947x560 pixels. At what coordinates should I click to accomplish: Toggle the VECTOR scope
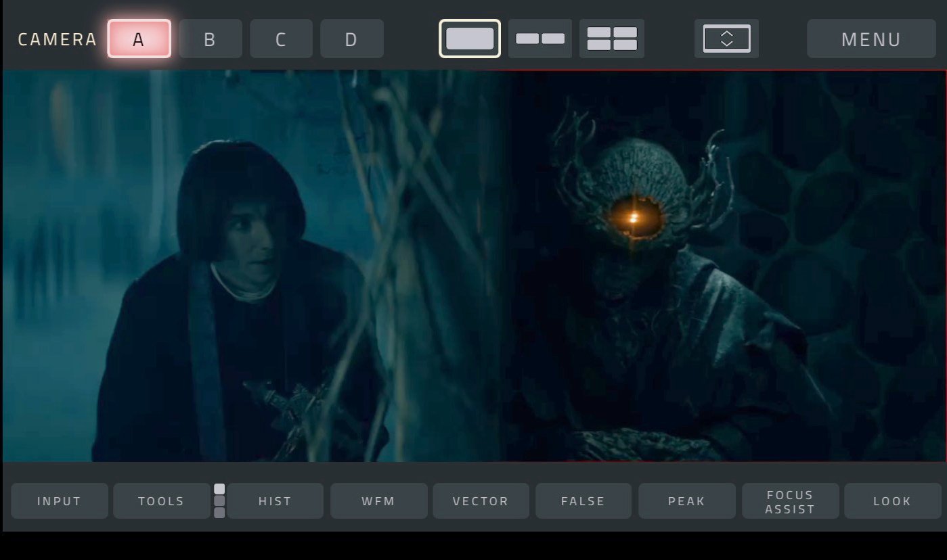(x=481, y=500)
